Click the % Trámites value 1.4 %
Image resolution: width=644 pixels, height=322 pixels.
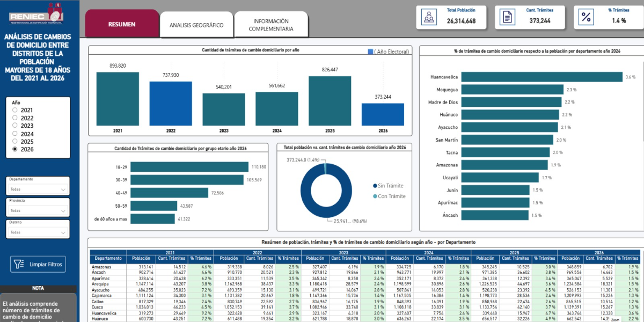click(619, 21)
